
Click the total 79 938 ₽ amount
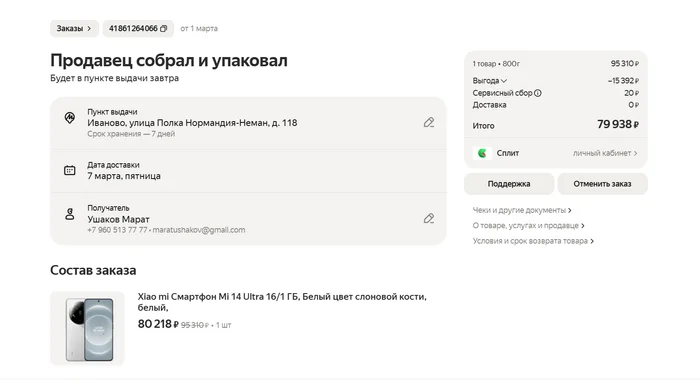618,125
